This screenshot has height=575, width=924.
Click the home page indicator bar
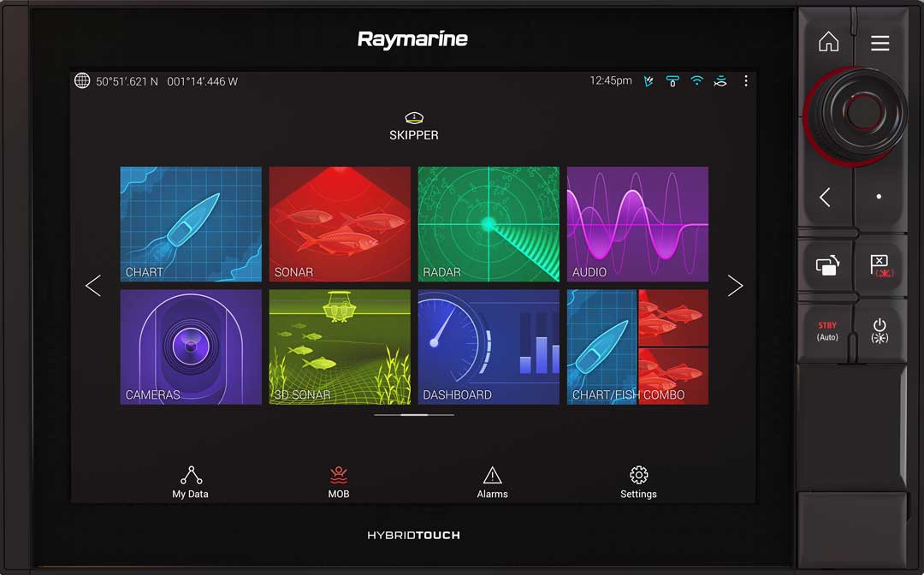414,415
